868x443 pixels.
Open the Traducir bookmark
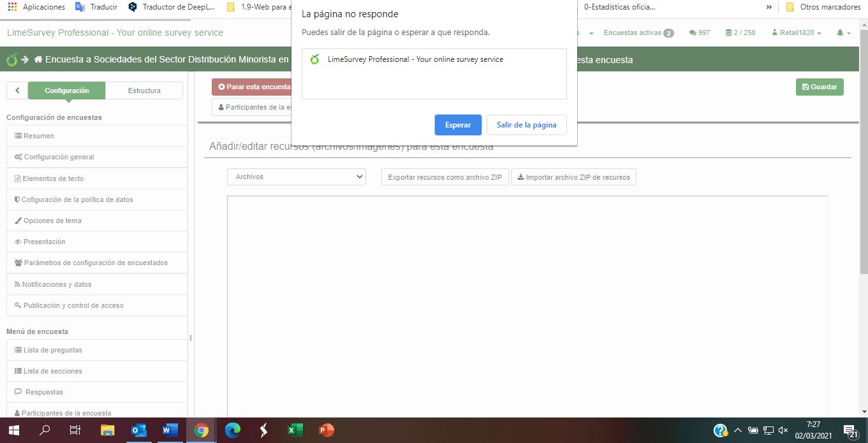pos(96,7)
